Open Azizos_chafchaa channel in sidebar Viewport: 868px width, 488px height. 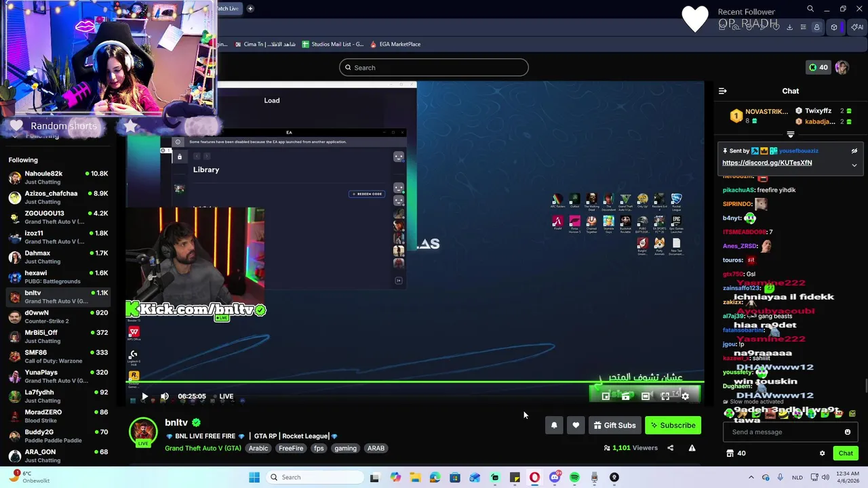coord(58,197)
